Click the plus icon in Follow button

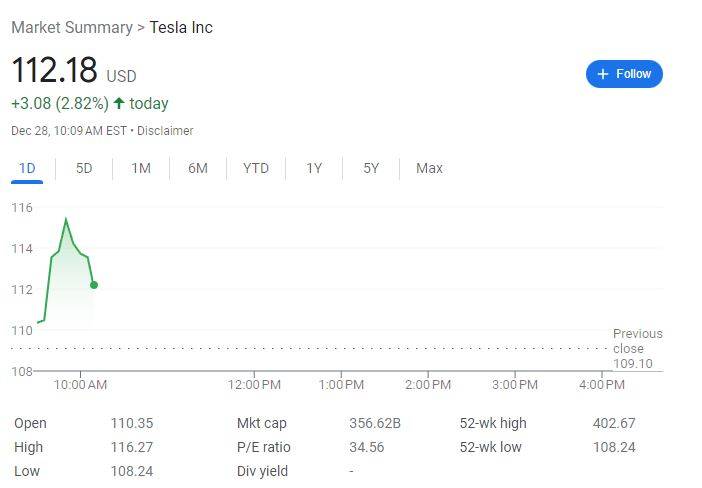[603, 74]
